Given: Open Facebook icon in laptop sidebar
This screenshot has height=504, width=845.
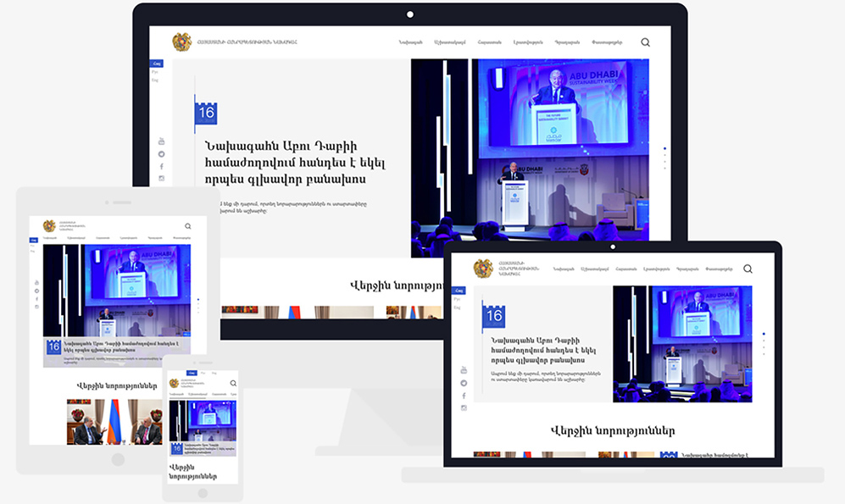Looking at the screenshot, I should 464,396.
